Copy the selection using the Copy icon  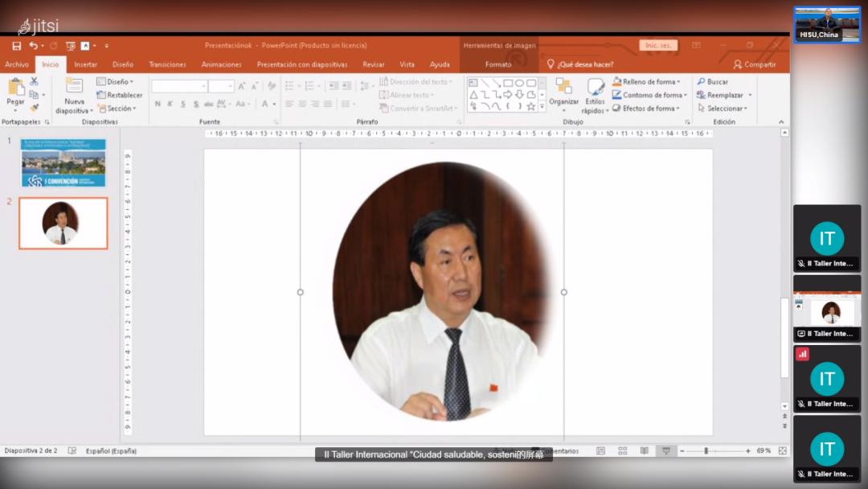34,95
